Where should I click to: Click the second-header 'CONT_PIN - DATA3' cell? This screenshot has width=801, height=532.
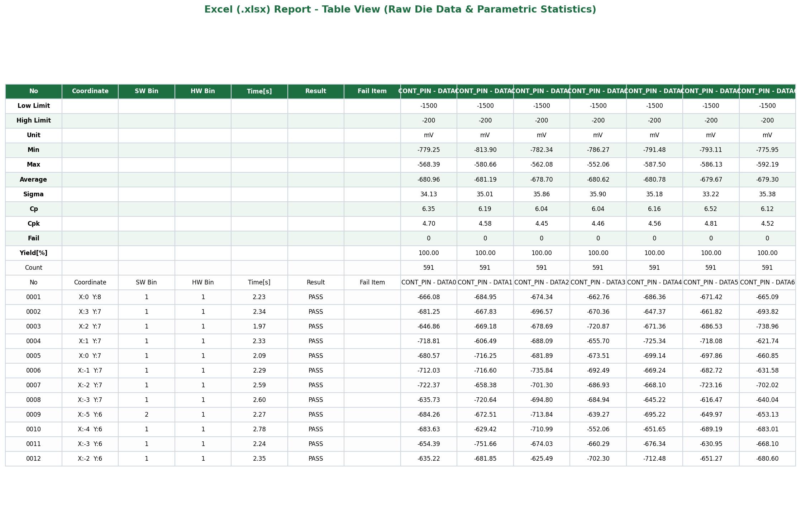tap(598, 282)
